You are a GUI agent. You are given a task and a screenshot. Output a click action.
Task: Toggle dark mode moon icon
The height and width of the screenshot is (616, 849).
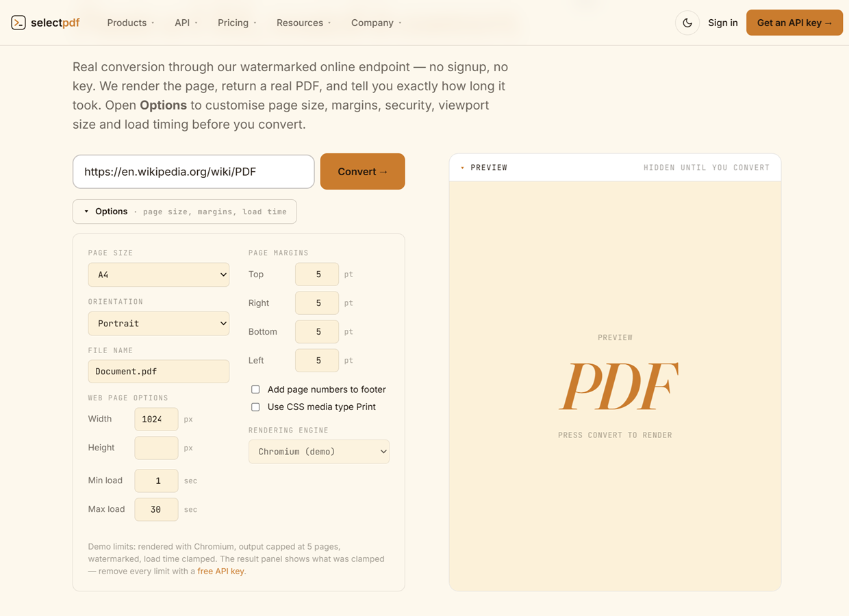pyautogui.click(x=687, y=23)
